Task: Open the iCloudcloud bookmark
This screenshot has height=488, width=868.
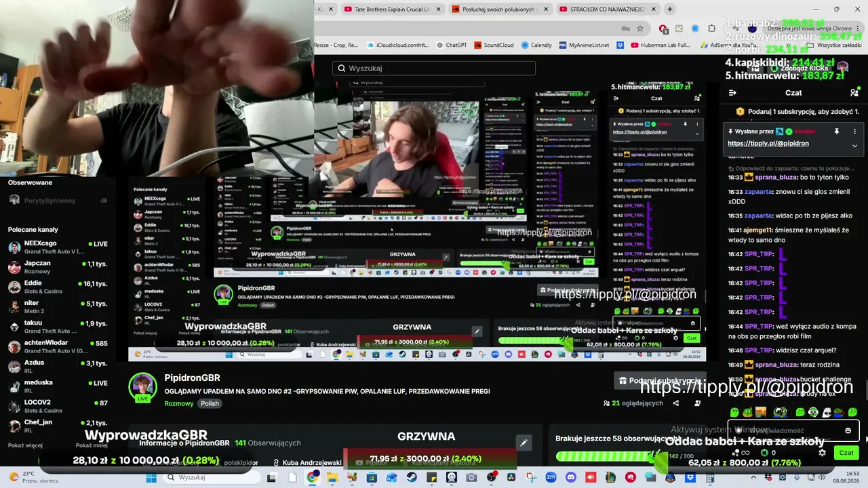Action: tap(397, 45)
